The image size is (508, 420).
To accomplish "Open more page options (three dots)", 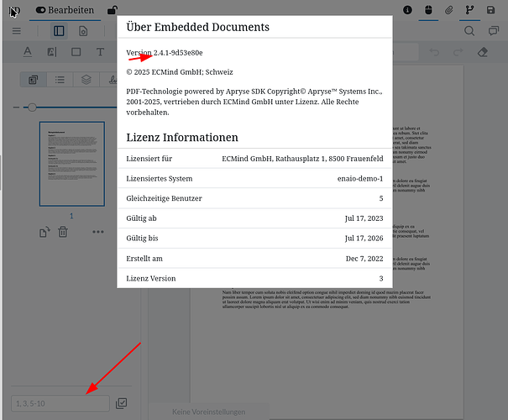I will click(x=98, y=232).
